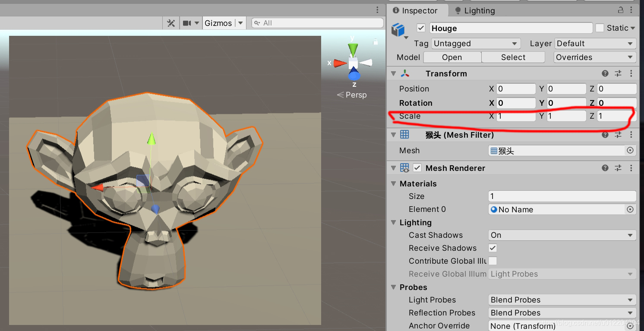This screenshot has width=644, height=331.
Task: Open Mesh Renderer help icon
Action: [x=605, y=168]
